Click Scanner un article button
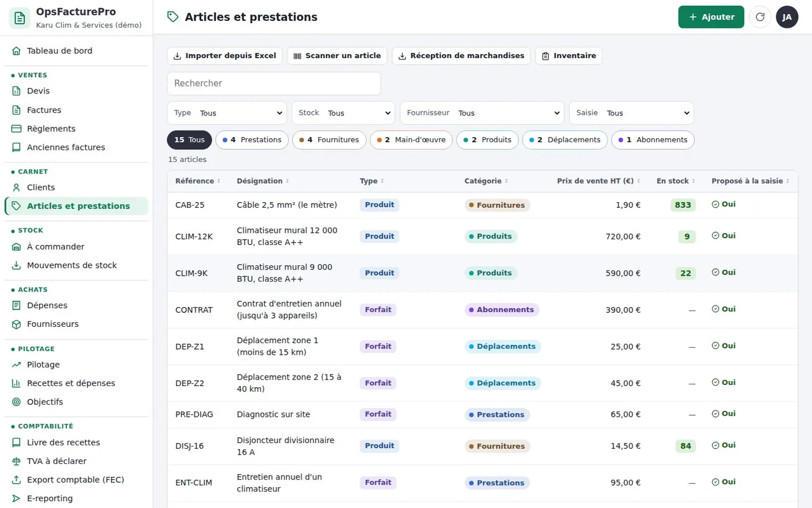 point(337,56)
